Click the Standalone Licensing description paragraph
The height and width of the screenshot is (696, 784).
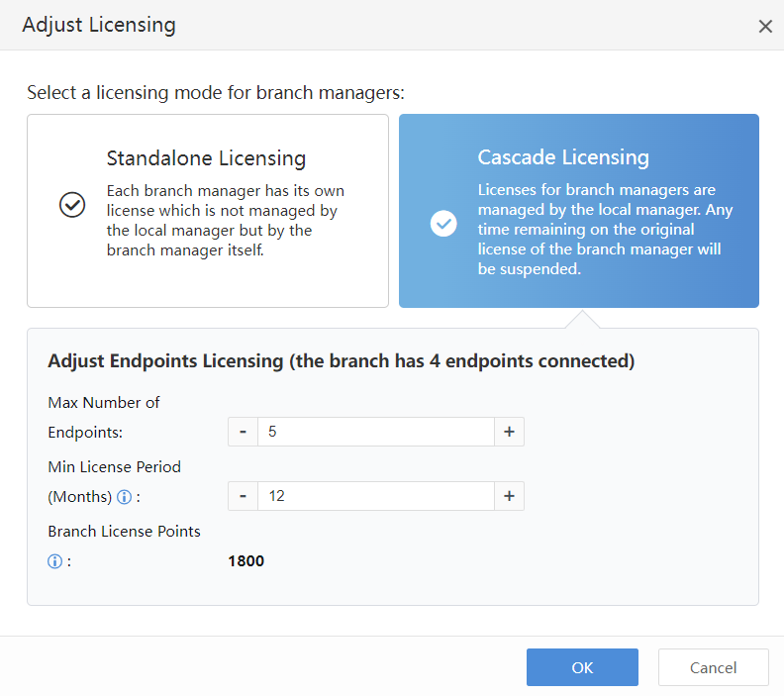pos(226,220)
